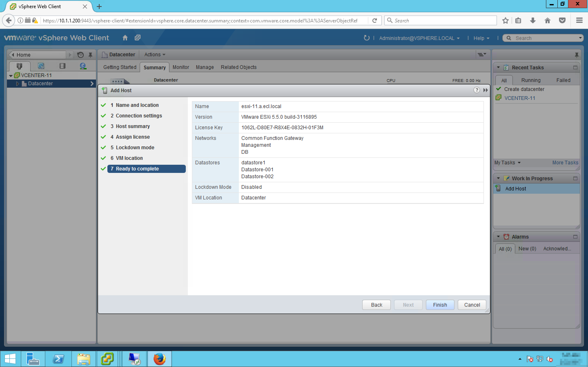Minimize Add Host wizard with double-arrow icon
This screenshot has height=367, width=588.
pyautogui.click(x=486, y=90)
